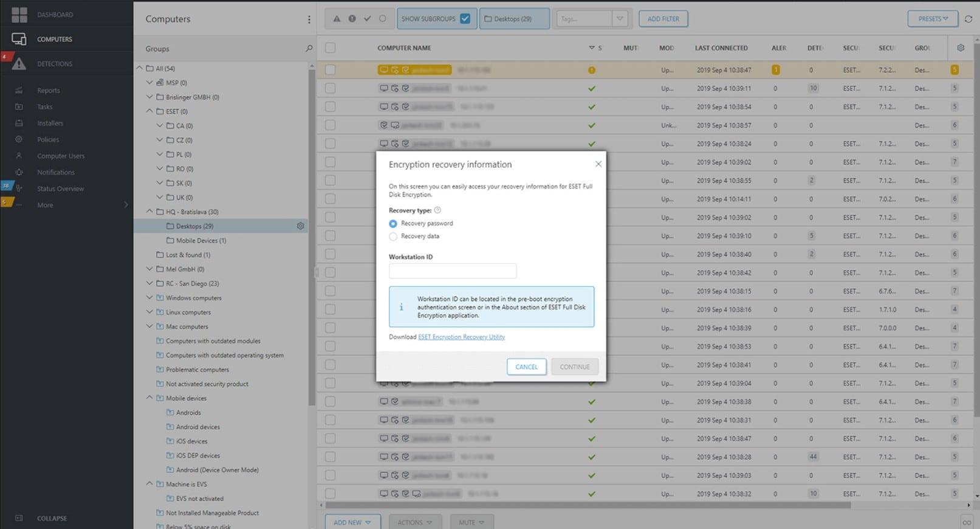Image resolution: width=980 pixels, height=529 pixels.
Task: Collapse the Machine is EVS group
Action: (149, 484)
